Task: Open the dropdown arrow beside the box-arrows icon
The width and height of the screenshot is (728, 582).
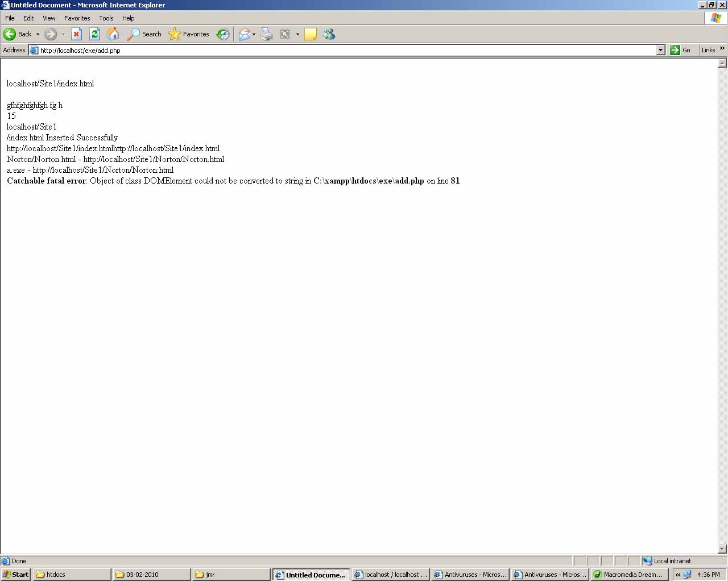Action: click(x=297, y=34)
